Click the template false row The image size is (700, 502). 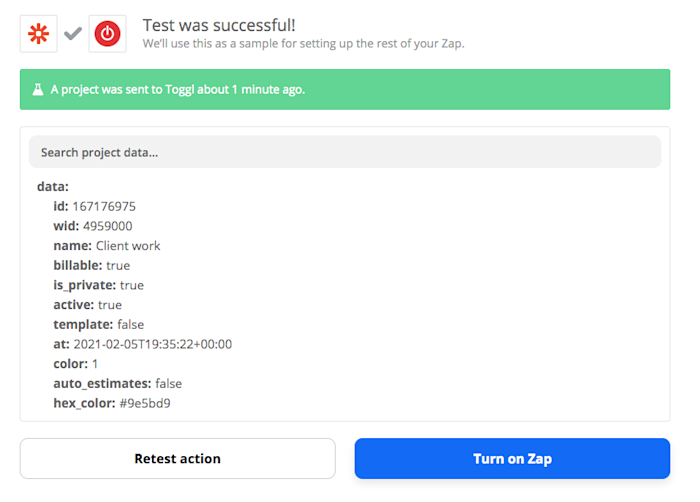[x=98, y=324]
